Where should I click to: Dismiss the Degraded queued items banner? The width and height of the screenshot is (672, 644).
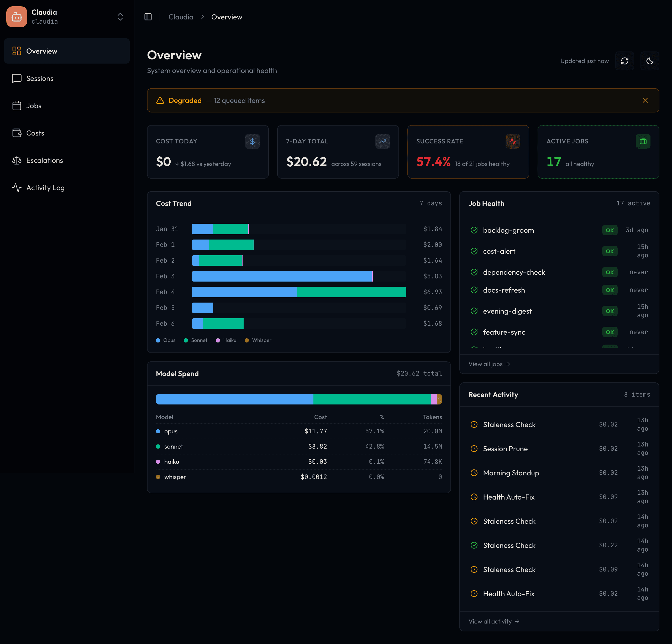coord(645,100)
